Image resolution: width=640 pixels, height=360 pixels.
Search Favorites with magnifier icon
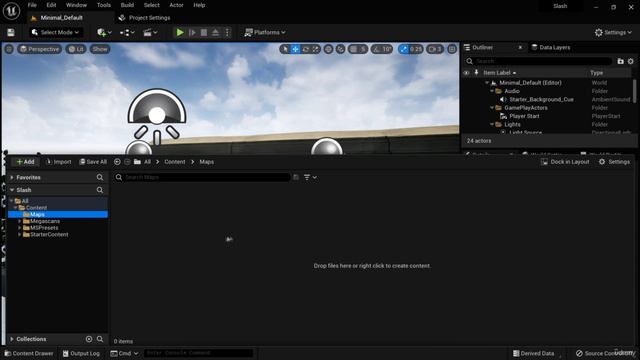100,177
